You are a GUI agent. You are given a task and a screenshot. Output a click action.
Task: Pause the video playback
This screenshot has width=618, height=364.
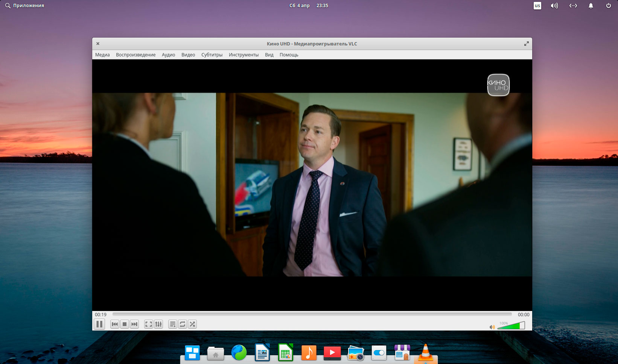99,324
